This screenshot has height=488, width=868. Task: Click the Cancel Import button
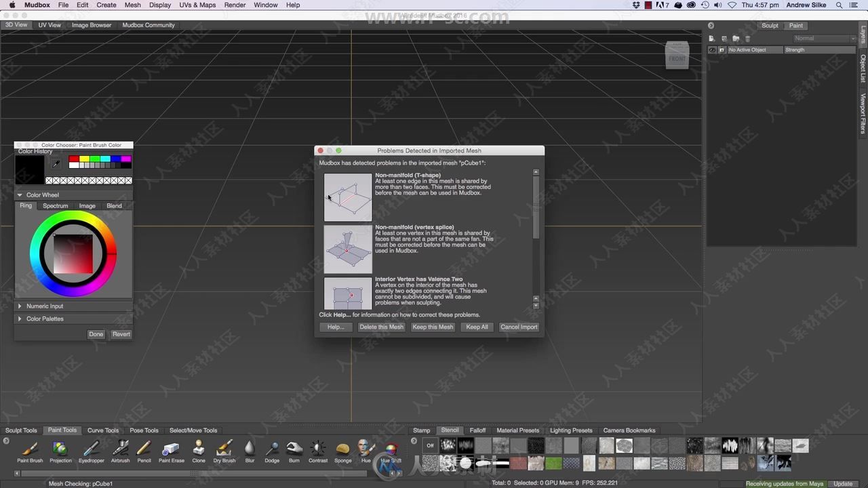click(x=519, y=327)
